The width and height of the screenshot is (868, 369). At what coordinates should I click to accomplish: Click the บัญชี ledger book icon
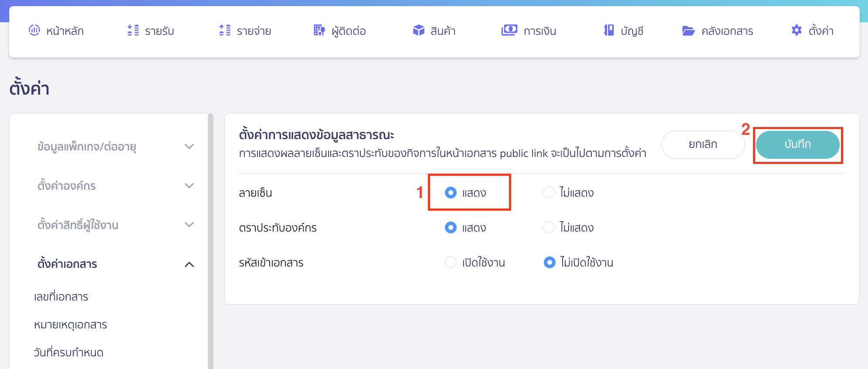(x=609, y=30)
